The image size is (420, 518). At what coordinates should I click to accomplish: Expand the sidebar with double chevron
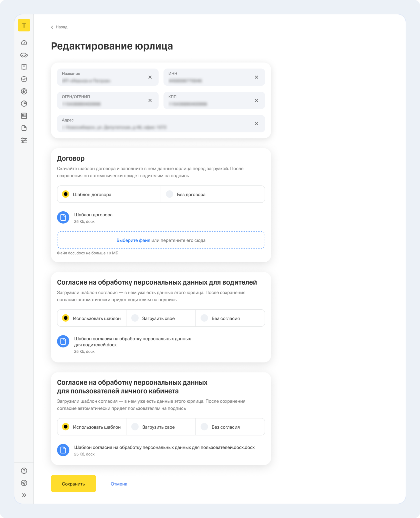24,495
